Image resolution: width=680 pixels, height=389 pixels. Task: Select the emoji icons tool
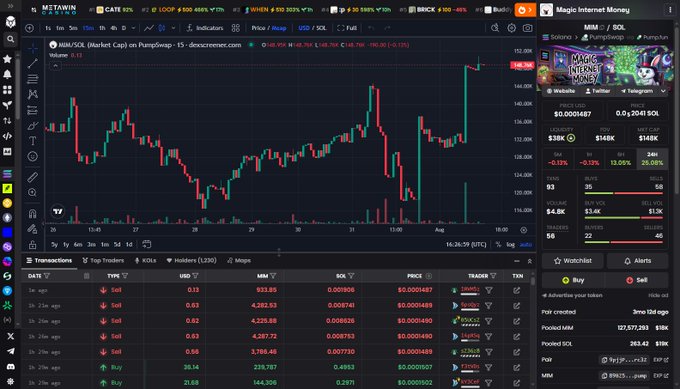33,157
